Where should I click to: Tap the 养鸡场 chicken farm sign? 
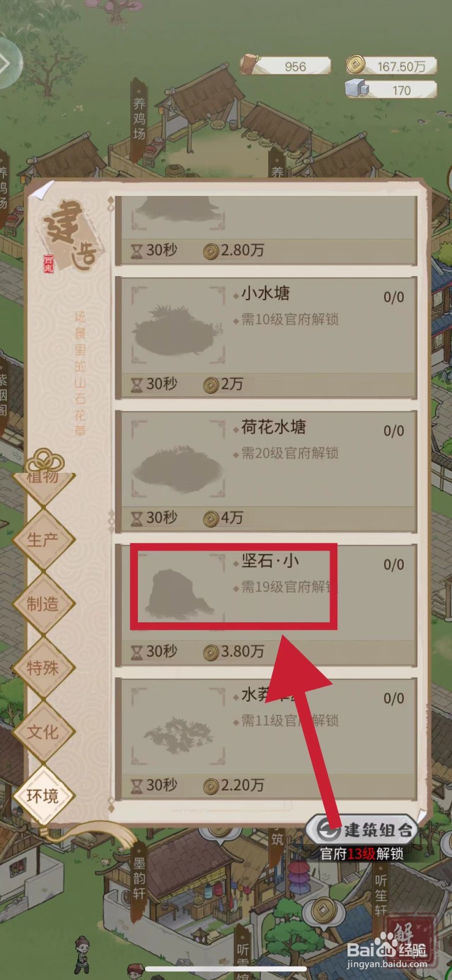pos(139,118)
